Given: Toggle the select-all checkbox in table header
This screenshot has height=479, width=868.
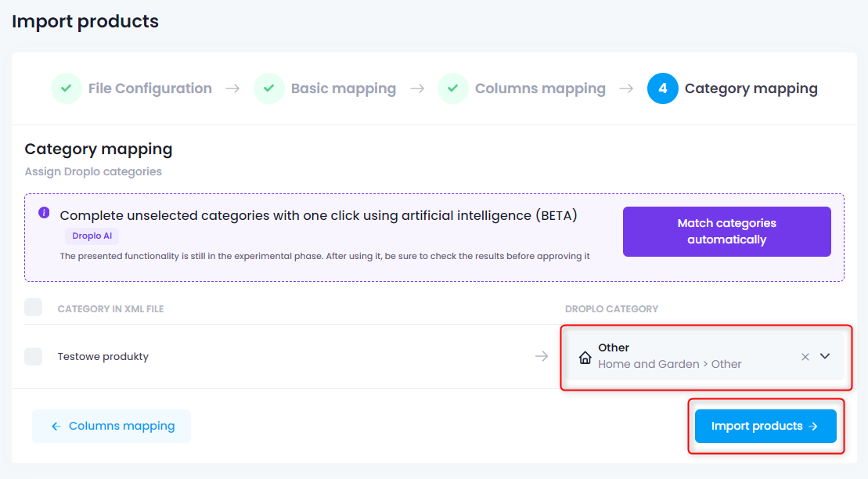Looking at the screenshot, I should (x=33, y=308).
